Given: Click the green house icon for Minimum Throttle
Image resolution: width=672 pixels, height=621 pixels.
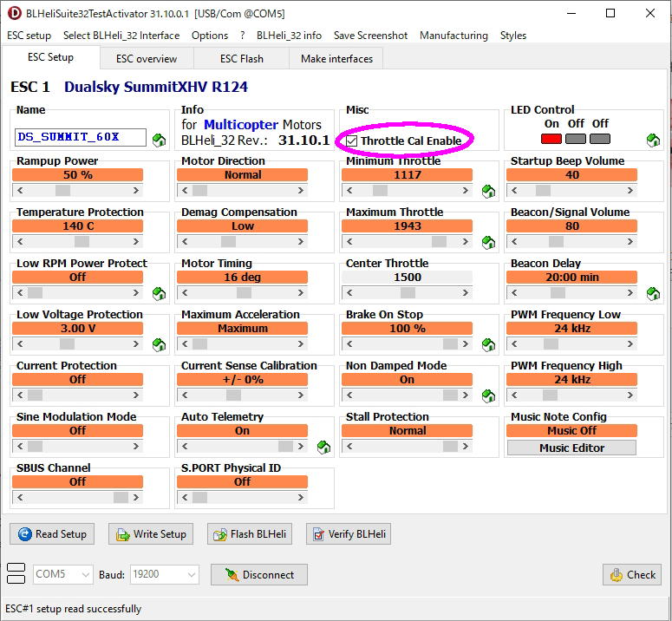Looking at the screenshot, I should pos(488,191).
